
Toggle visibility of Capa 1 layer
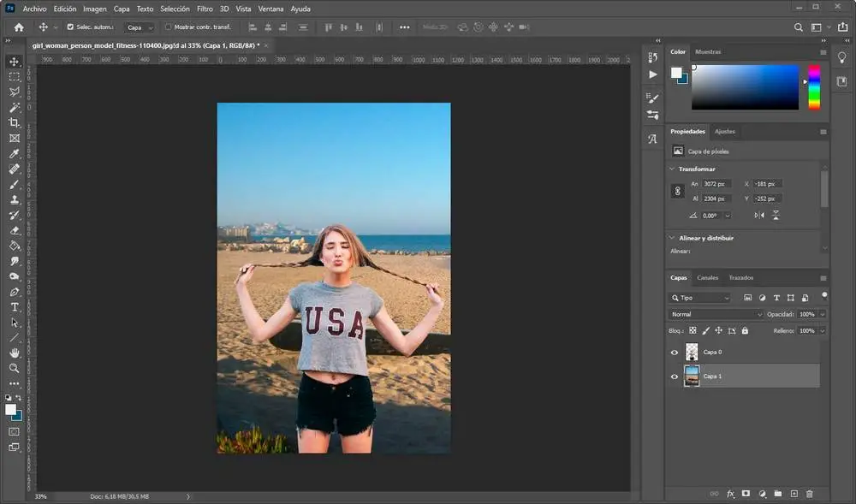(675, 376)
